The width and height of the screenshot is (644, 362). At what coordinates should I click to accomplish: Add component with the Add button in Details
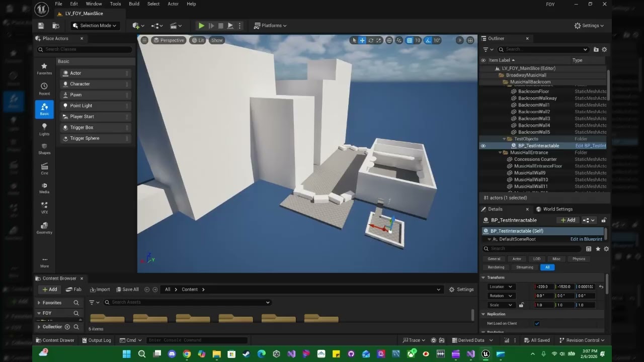pyautogui.click(x=568, y=220)
